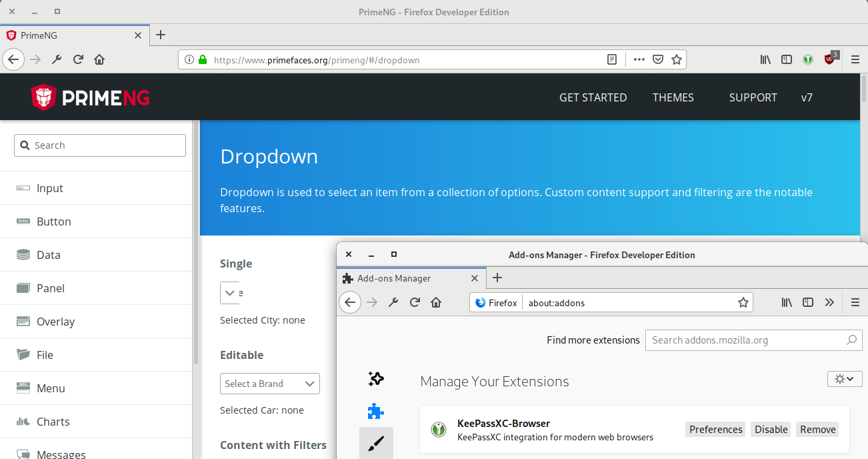This screenshot has height=459, width=868.
Task: Expand the Single city dropdown
Action: [x=230, y=293]
